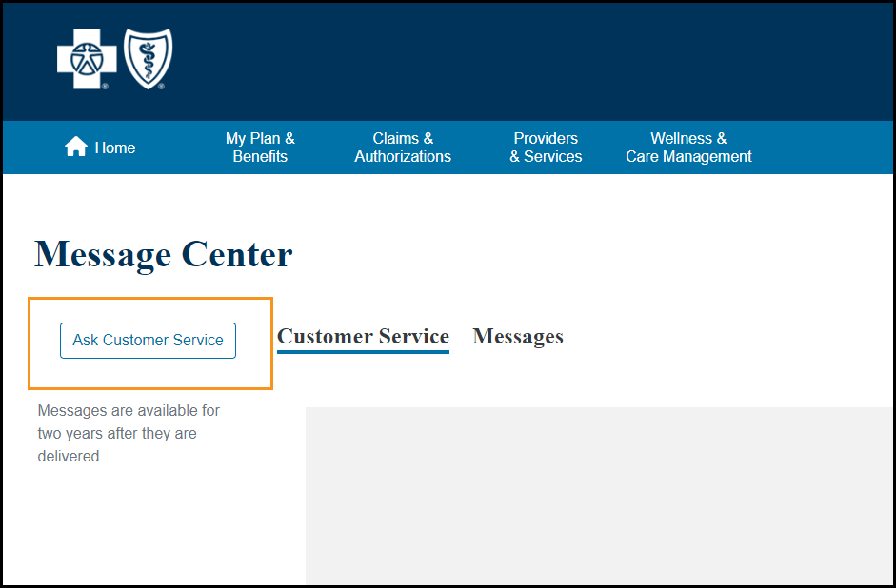Go to the Home page

click(x=115, y=147)
